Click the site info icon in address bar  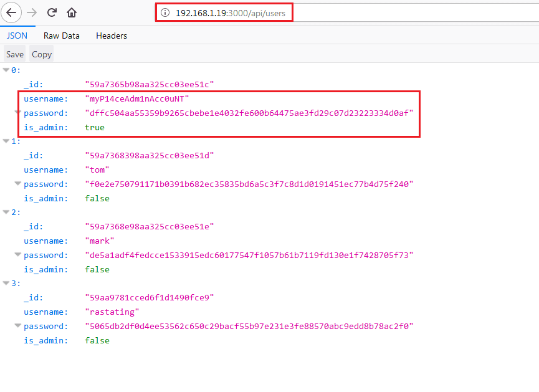tap(165, 12)
